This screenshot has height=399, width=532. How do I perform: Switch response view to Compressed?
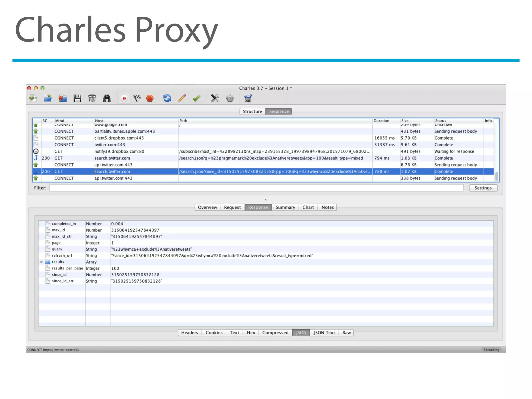pyautogui.click(x=275, y=333)
